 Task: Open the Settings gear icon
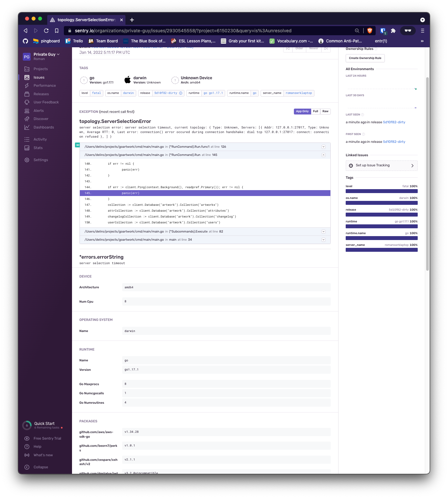(27, 160)
